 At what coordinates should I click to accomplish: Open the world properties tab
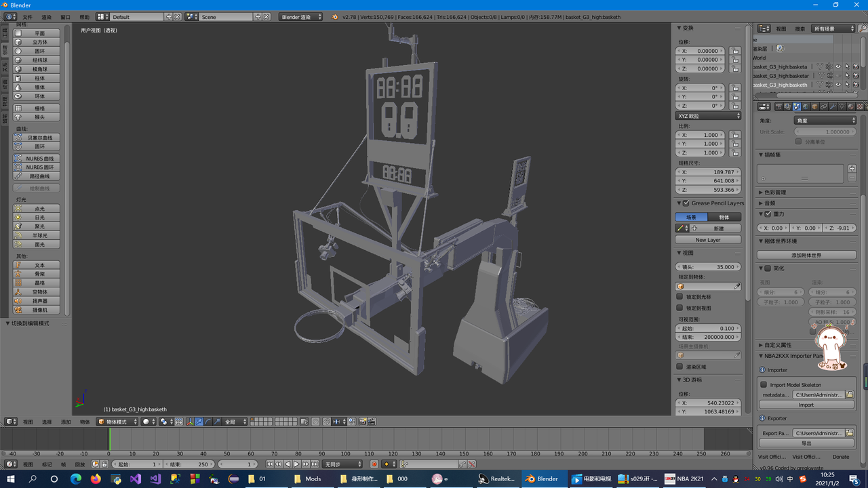point(806,106)
